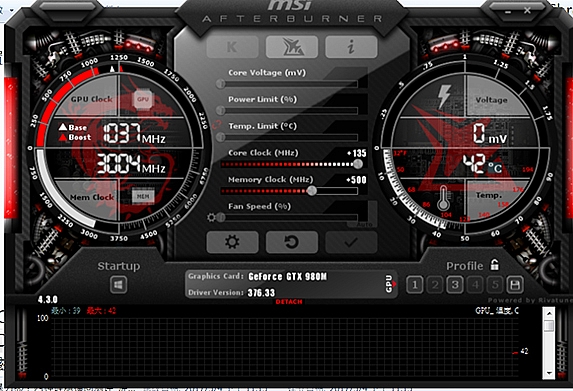573x391 pixels.
Task: Toggle Auto fan speed button
Action: point(364,224)
